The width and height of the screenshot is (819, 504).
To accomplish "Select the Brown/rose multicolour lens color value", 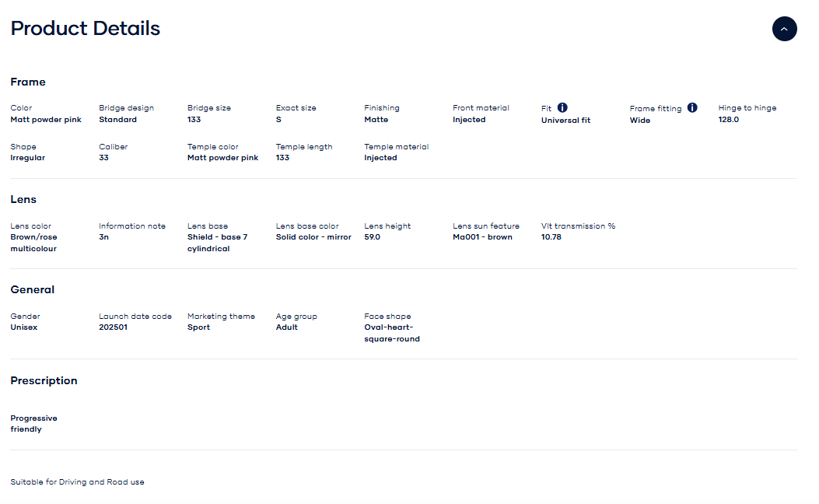I will (x=33, y=243).
